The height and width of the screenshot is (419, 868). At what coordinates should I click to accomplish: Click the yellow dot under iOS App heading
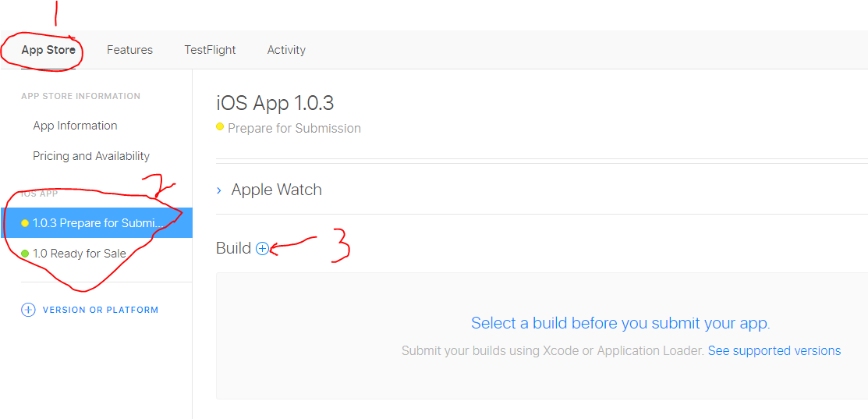coord(220,127)
